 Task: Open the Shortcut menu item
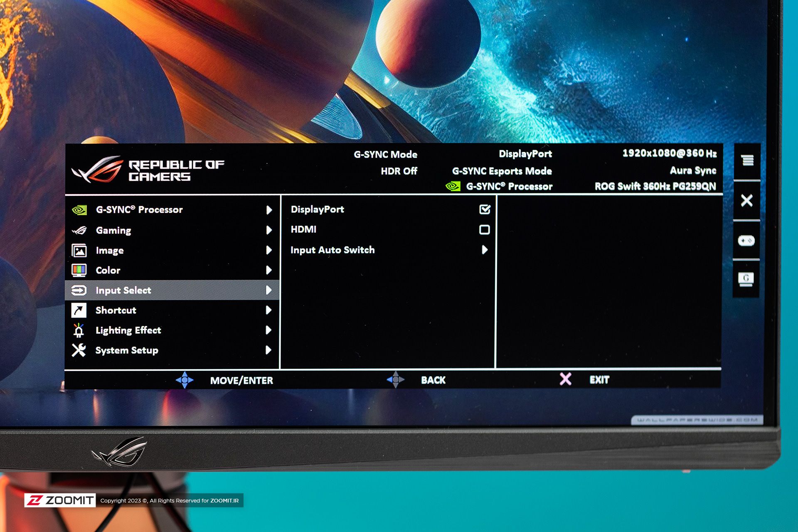coord(172,310)
